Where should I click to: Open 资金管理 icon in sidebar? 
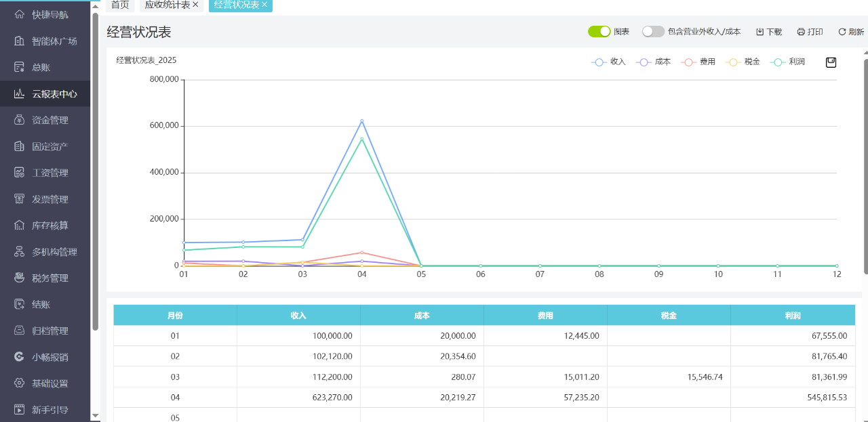pos(19,120)
